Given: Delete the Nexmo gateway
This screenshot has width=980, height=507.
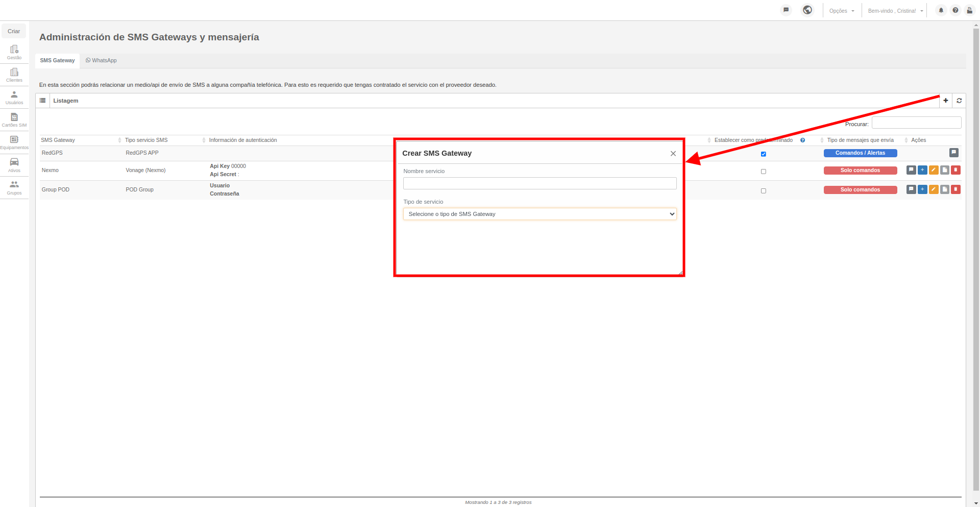Looking at the screenshot, I should pos(956,170).
